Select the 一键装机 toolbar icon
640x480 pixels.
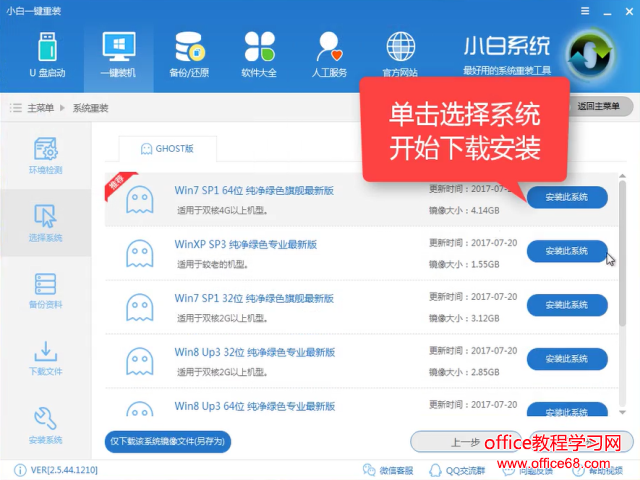118,55
